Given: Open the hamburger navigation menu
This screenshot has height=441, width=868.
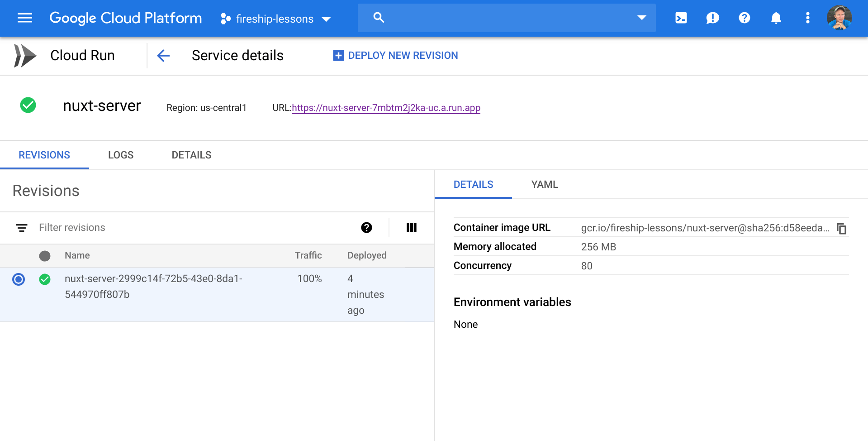Looking at the screenshot, I should click(25, 18).
